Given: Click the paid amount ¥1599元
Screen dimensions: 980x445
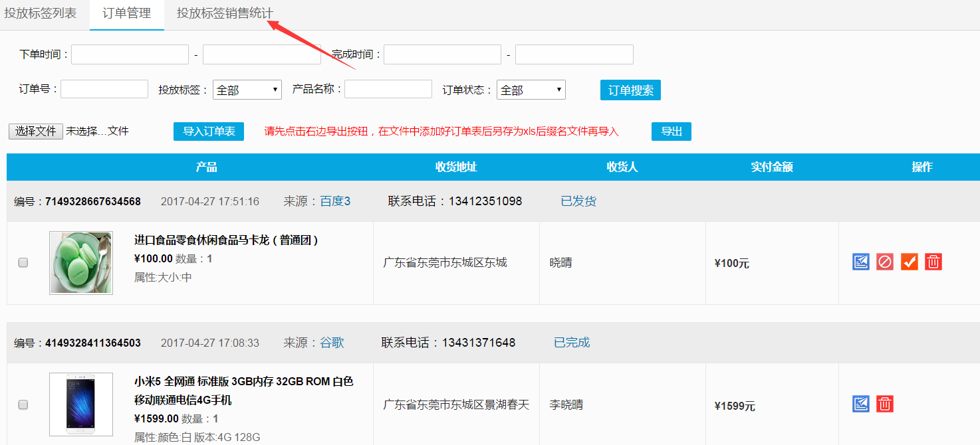Looking at the screenshot, I should (735, 406).
